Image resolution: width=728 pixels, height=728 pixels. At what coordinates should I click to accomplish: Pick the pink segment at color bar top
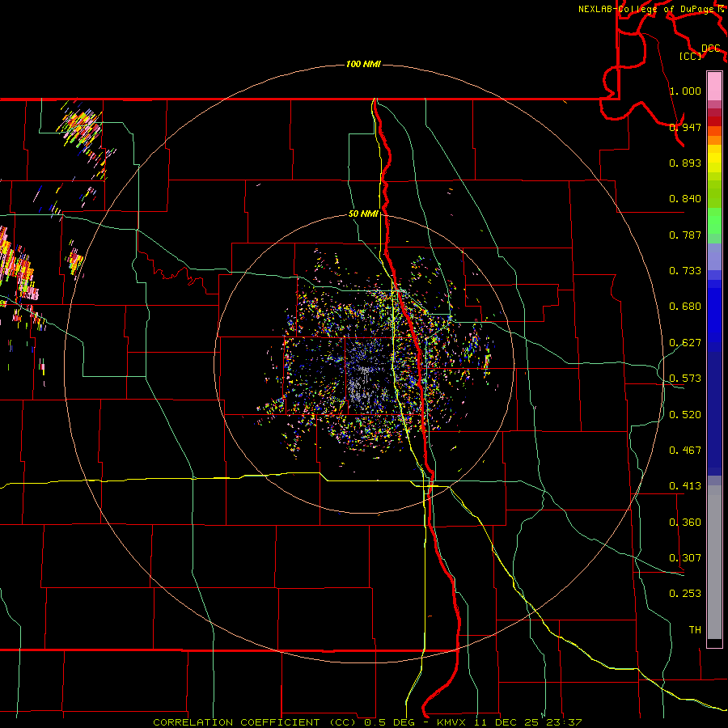714,87
